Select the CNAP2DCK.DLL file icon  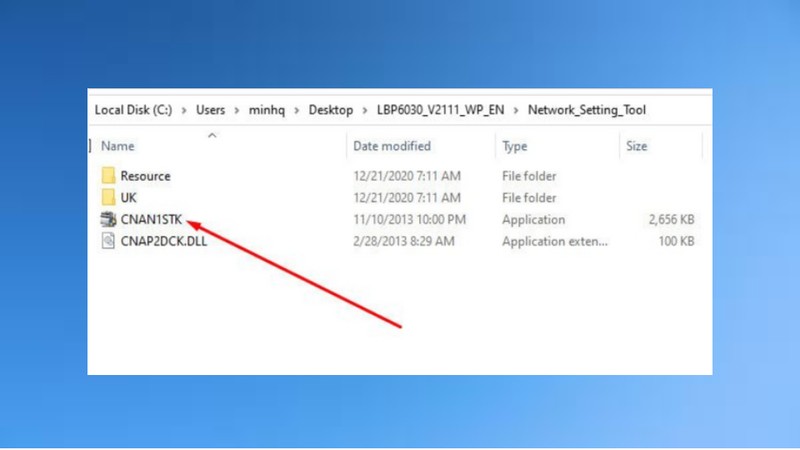(x=108, y=241)
